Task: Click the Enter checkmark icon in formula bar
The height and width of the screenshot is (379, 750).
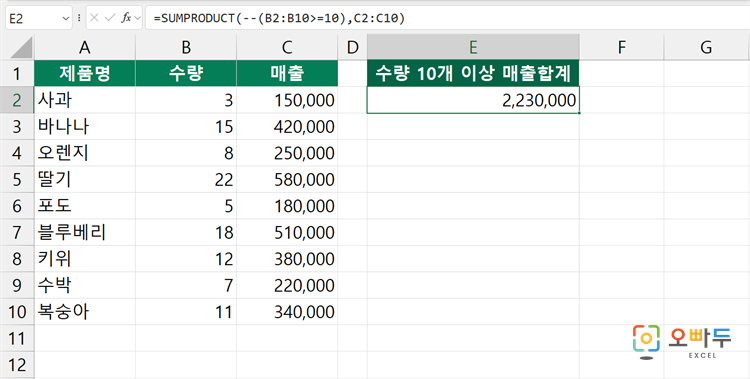Action: (110, 18)
